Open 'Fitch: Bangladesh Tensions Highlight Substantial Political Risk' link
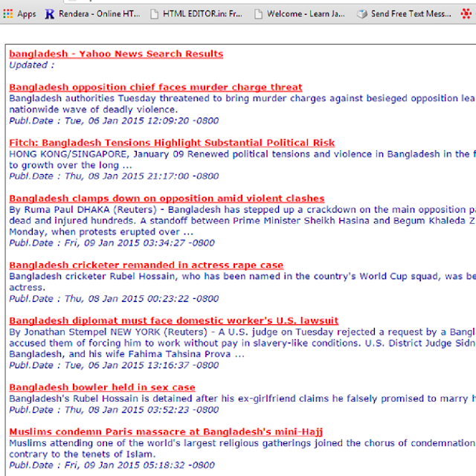This screenshot has height=476, width=476. pyautogui.click(x=172, y=143)
